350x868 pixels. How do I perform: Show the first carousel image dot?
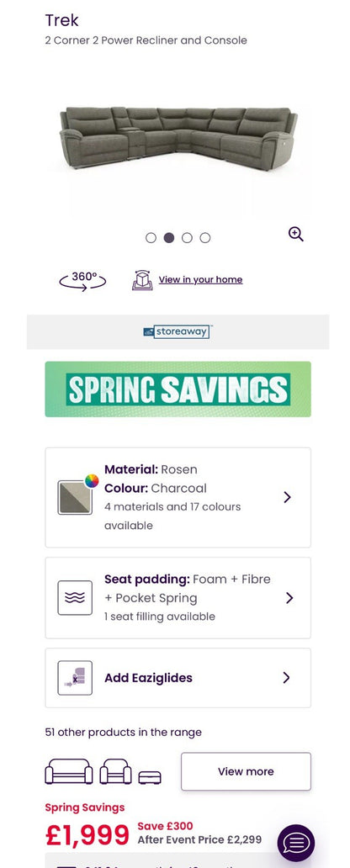click(151, 238)
